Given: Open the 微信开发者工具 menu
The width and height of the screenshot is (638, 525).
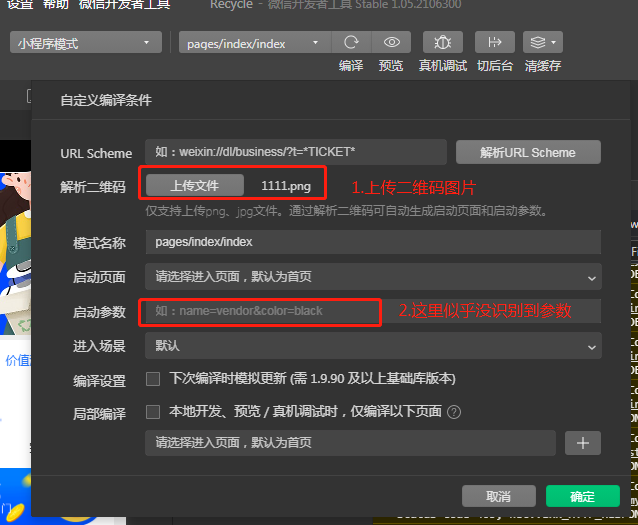Looking at the screenshot, I should pos(125,4).
